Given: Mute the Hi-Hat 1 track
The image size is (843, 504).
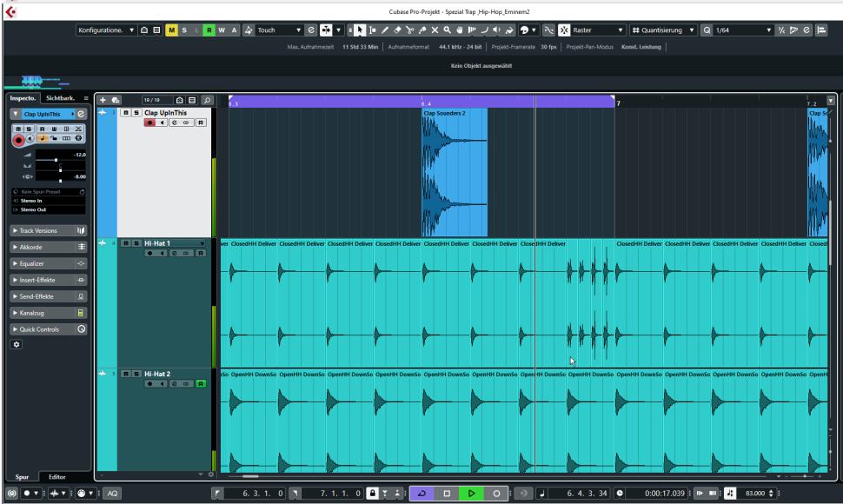Looking at the screenshot, I should point(125,243).
